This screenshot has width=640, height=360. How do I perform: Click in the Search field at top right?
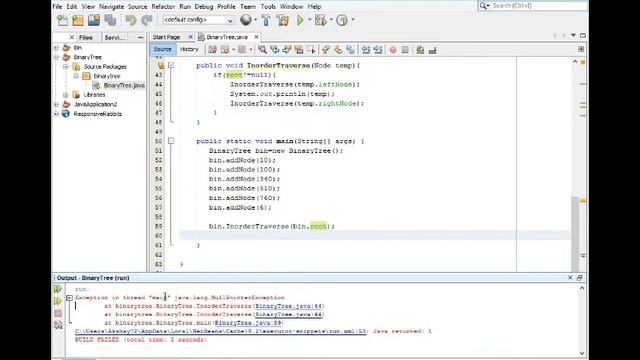[x=533, y=6]
